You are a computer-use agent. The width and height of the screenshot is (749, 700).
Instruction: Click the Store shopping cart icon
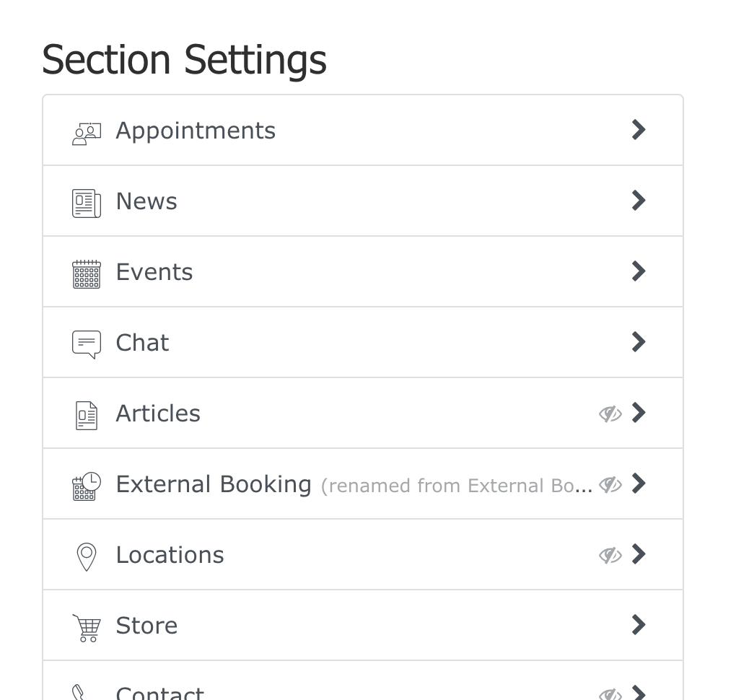[87, 627]
